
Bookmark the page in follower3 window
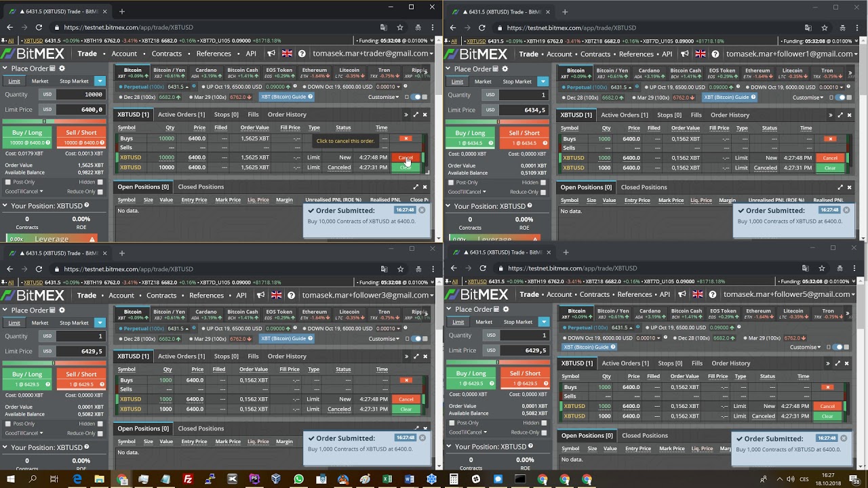400,268
